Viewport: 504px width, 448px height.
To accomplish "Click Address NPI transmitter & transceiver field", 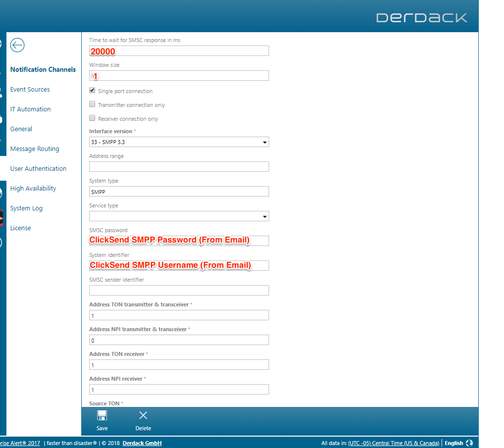I will 179,340.
